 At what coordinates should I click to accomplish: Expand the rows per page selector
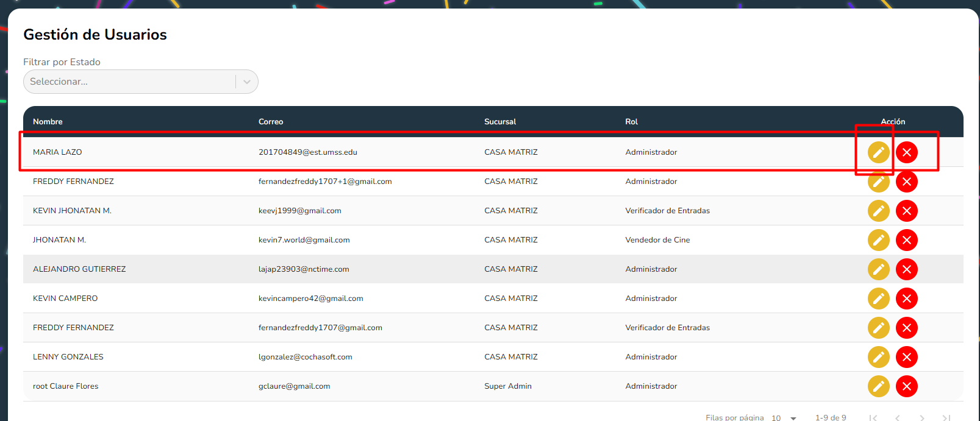point(784,418)
